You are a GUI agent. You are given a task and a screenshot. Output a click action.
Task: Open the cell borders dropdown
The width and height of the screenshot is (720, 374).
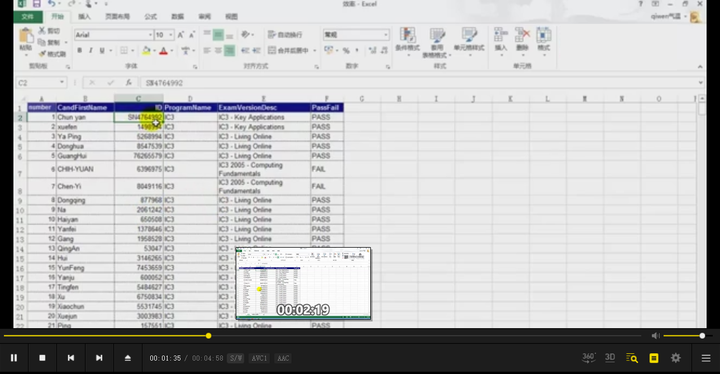pyautogui.click(x=133, y=51)
